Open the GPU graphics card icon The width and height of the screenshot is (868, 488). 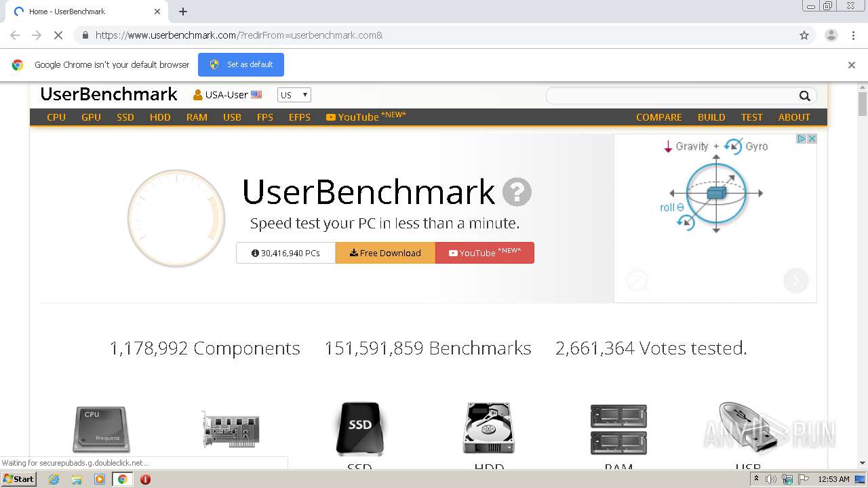(x=231, y=429)
